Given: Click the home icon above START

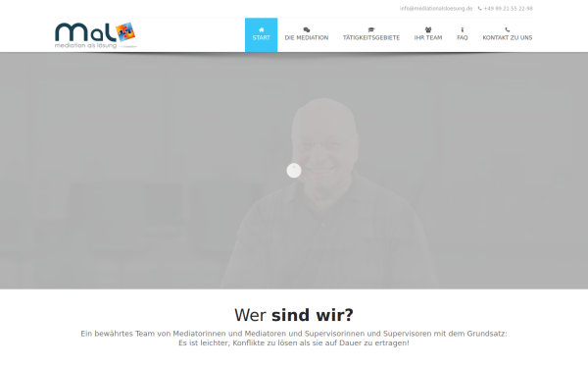Looking at the screenshot, I should pyautogui.click(x=262, y=29).
